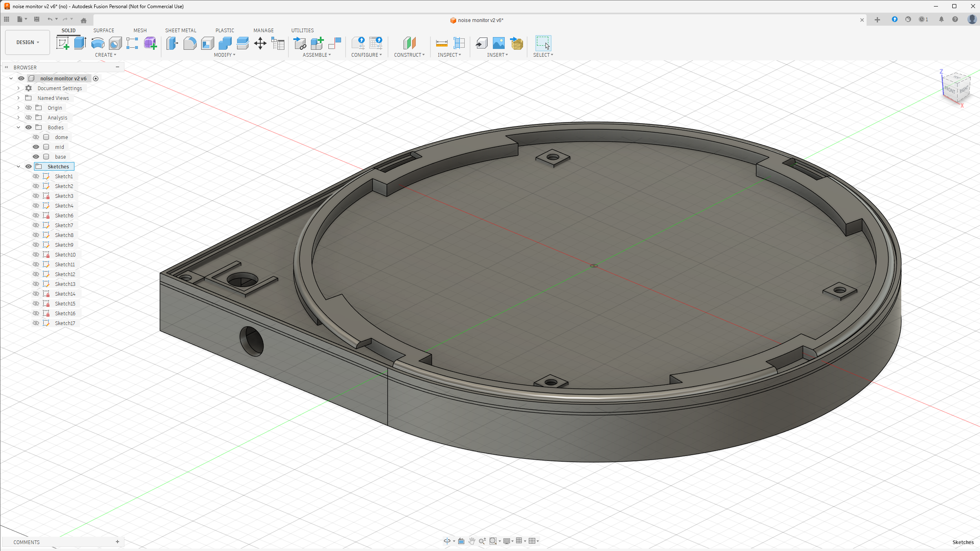Viewport: 980px width, 551px height.
Task: Hide the dome body
Action: [36, 137]
